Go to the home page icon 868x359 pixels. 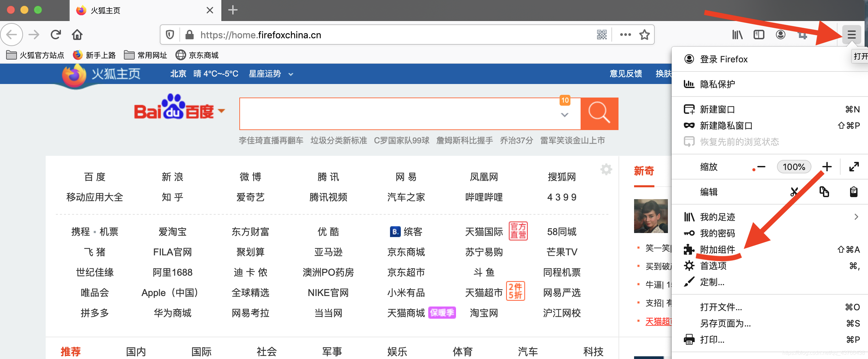(x=77, y=35)
